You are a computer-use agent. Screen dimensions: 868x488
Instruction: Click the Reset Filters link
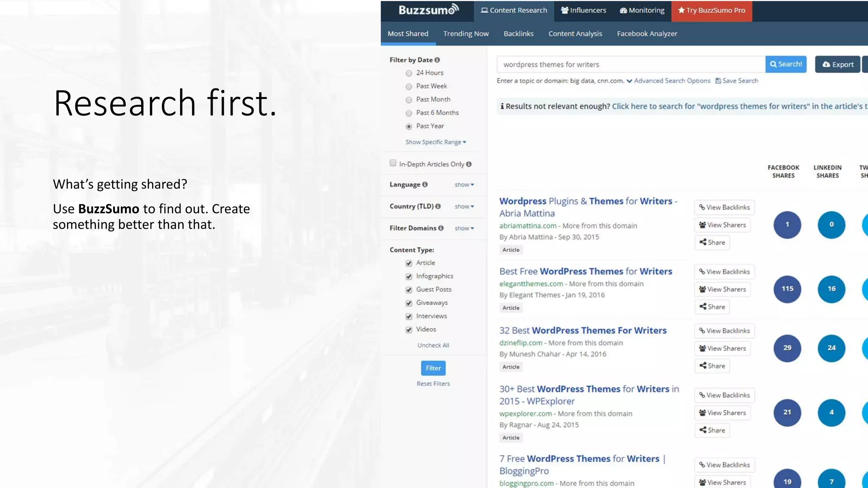point(433,384)
